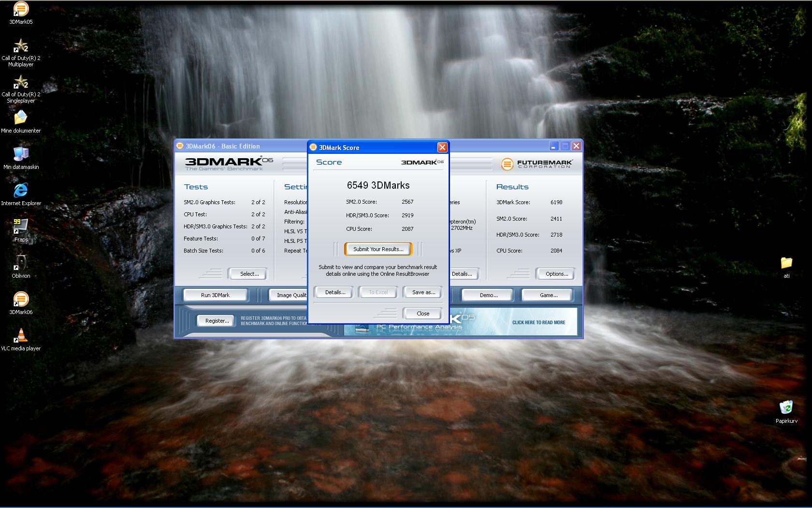Launch VLC media player icon
The image size is (812, 508).
click(21, 339)
